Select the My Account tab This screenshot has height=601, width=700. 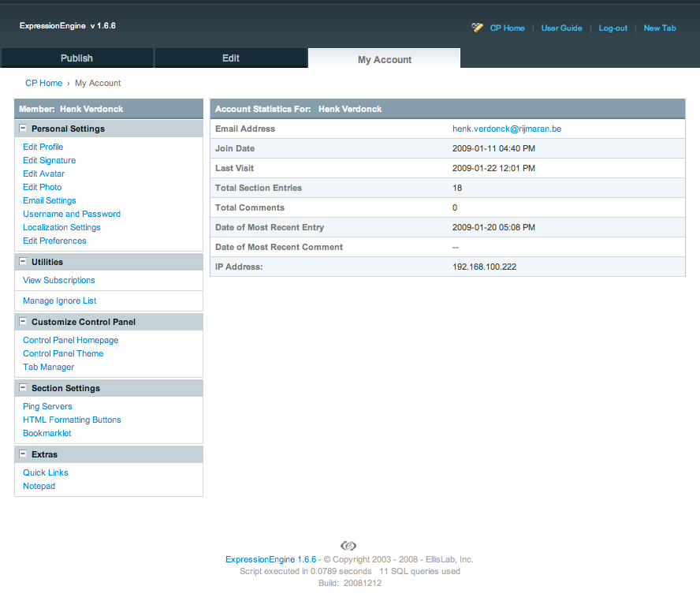pyautogui.click(x=385, y=59)
